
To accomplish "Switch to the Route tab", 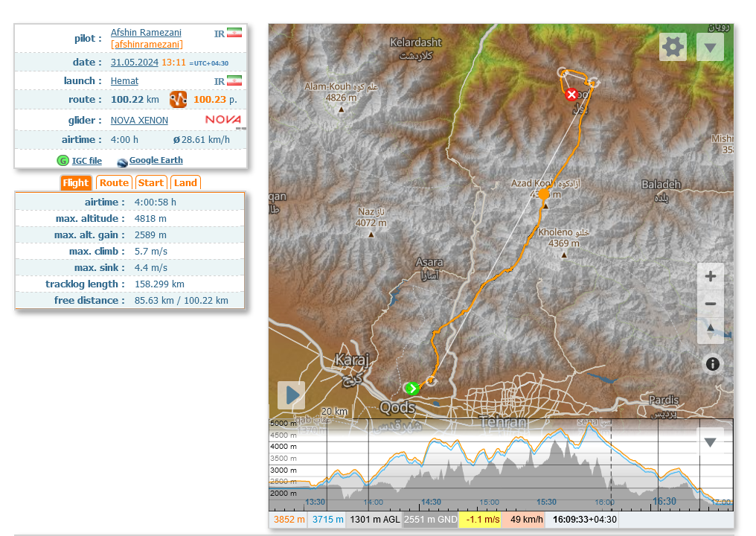I will coord(114,183).
